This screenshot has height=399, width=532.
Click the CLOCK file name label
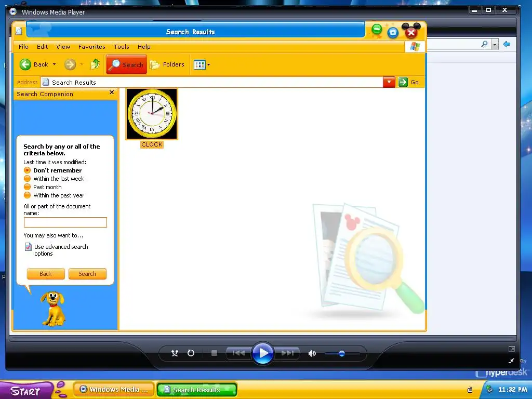coord(152,144)
